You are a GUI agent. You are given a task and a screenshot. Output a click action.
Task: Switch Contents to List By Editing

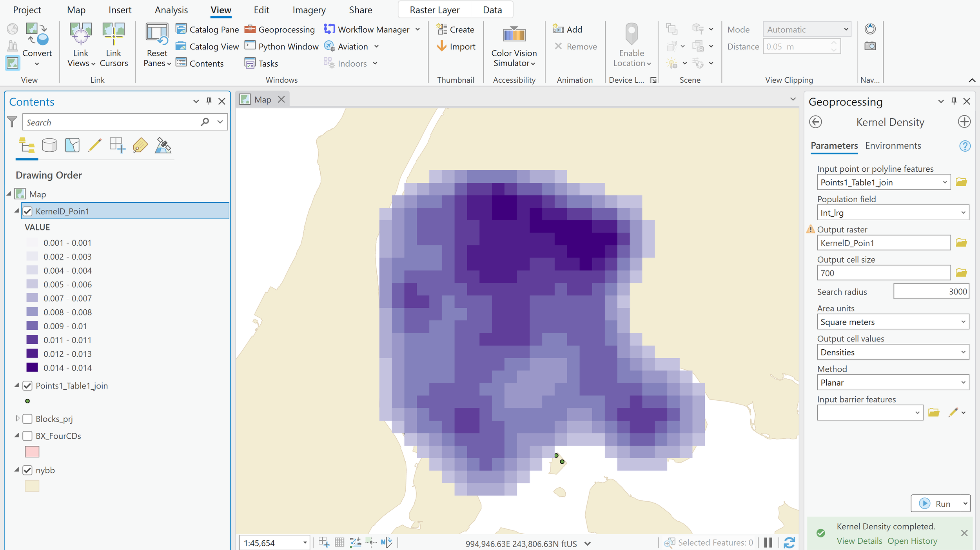coord(94,145)
